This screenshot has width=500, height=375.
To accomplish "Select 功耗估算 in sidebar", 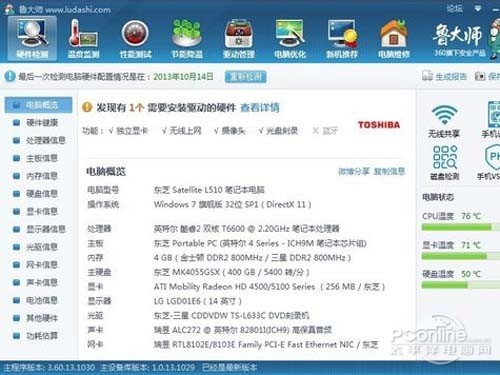I will 35,336.
